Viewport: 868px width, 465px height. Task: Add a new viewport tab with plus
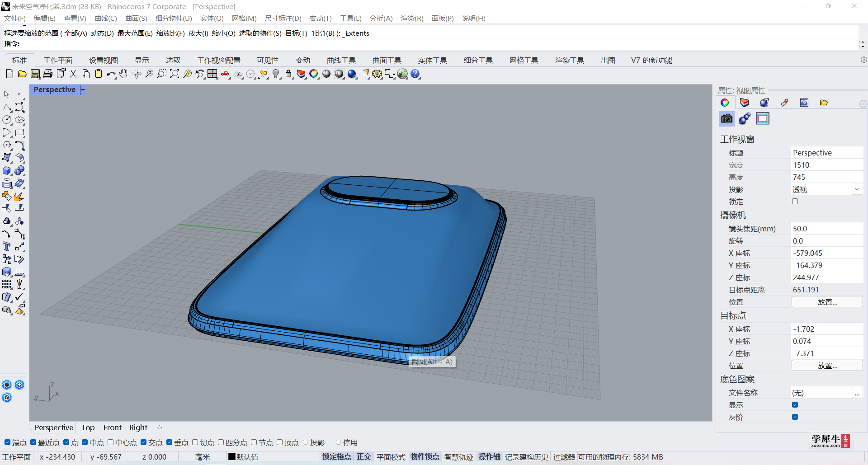coord(159,427)
